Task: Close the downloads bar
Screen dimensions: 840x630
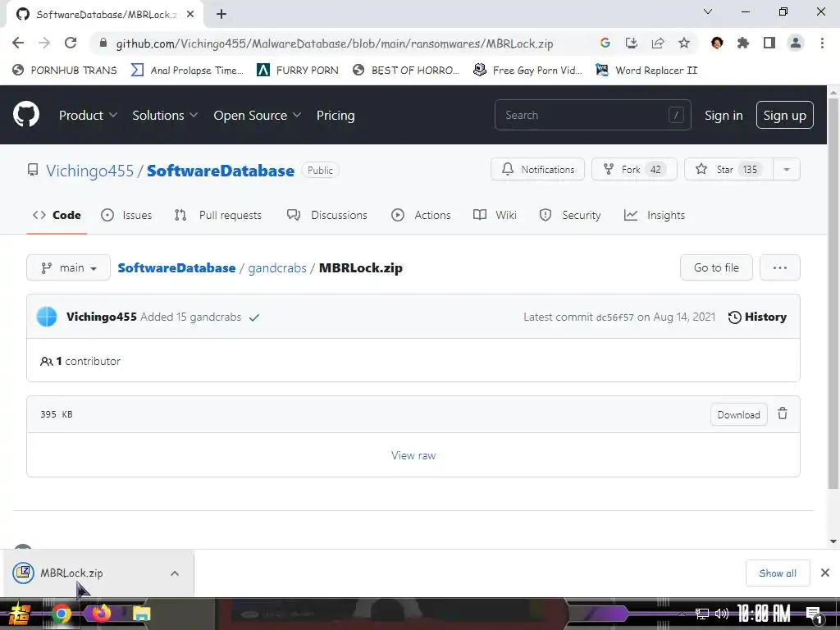Action: point(825,573)
